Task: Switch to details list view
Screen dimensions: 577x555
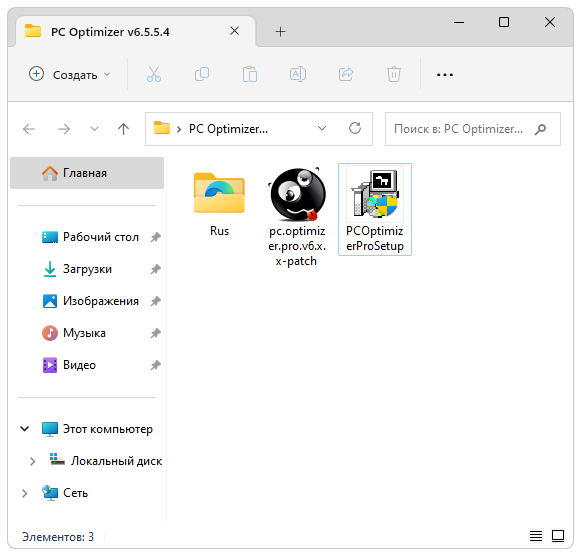Action: (536, 536)
